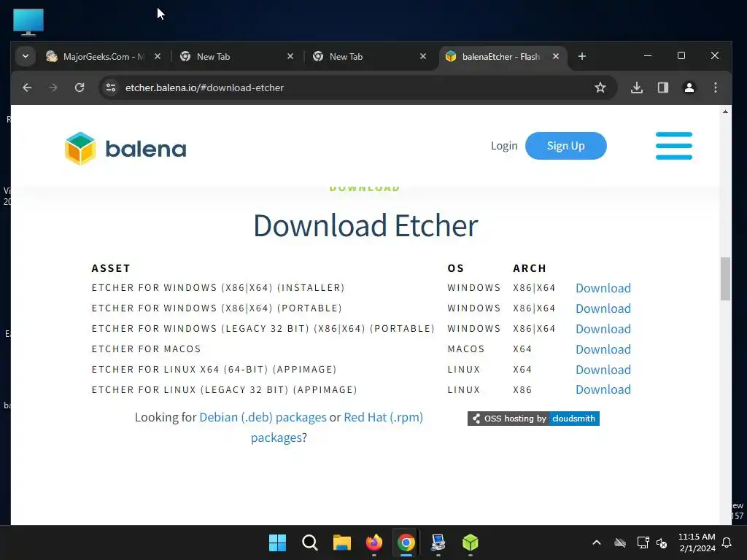This screenshot has height=560, width=747.
Task: Expand the tab search dropdown
Action: click(x=26, y=56)
